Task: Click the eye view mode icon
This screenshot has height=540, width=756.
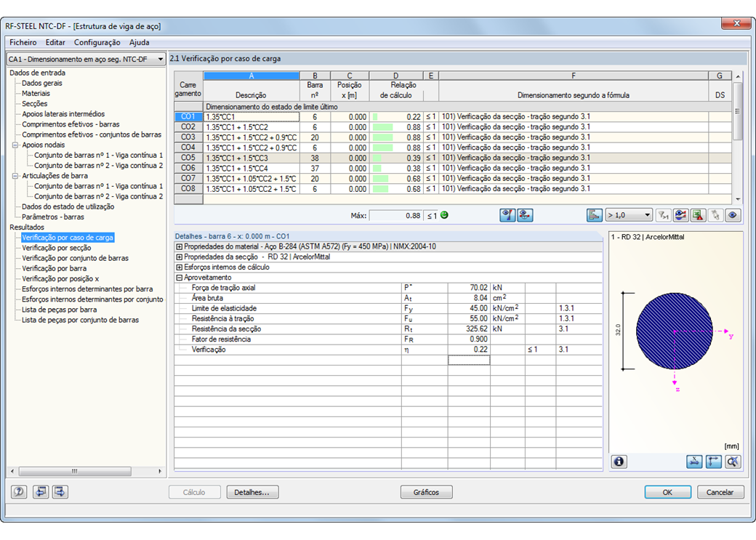Action: tap(733, 216)
